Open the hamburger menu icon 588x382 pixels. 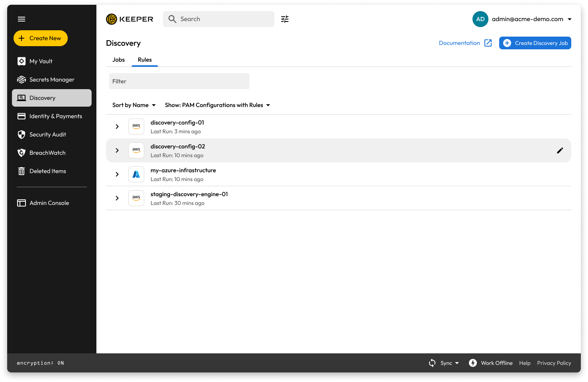(x=22, y=19)
